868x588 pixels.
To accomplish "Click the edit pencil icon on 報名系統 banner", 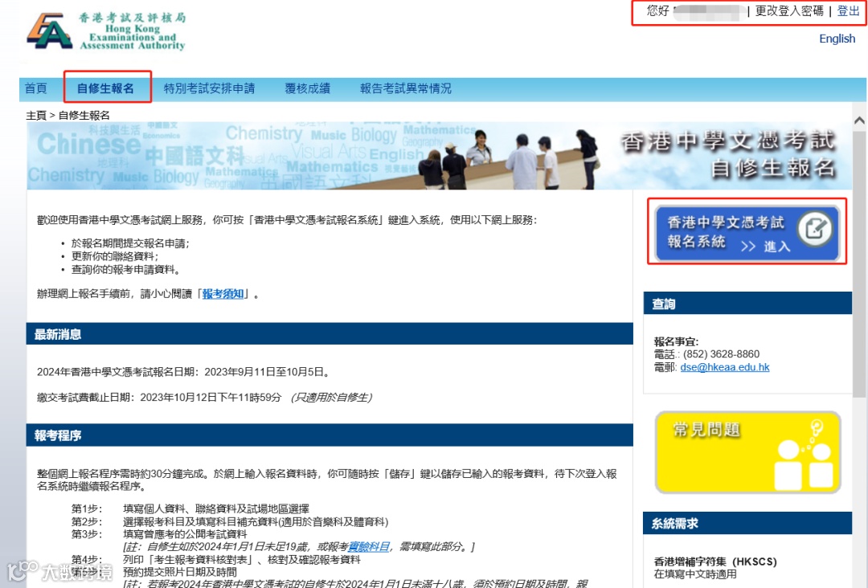I will pyautogui.click(x=815, y=228).
